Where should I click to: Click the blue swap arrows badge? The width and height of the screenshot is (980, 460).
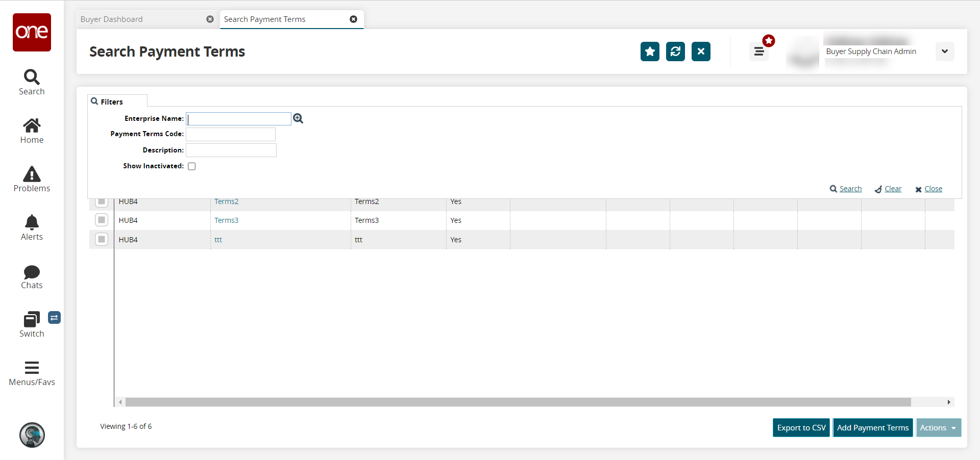(x=55, y=318)
